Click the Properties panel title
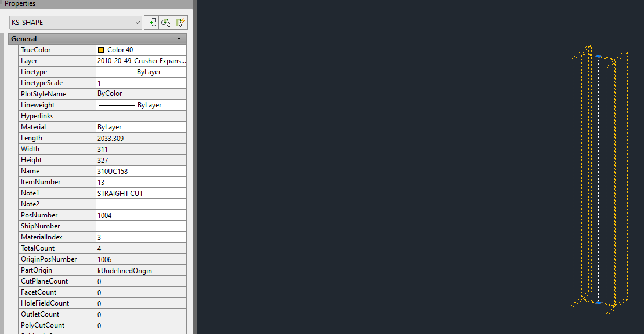644x334 pixels. 20,3
